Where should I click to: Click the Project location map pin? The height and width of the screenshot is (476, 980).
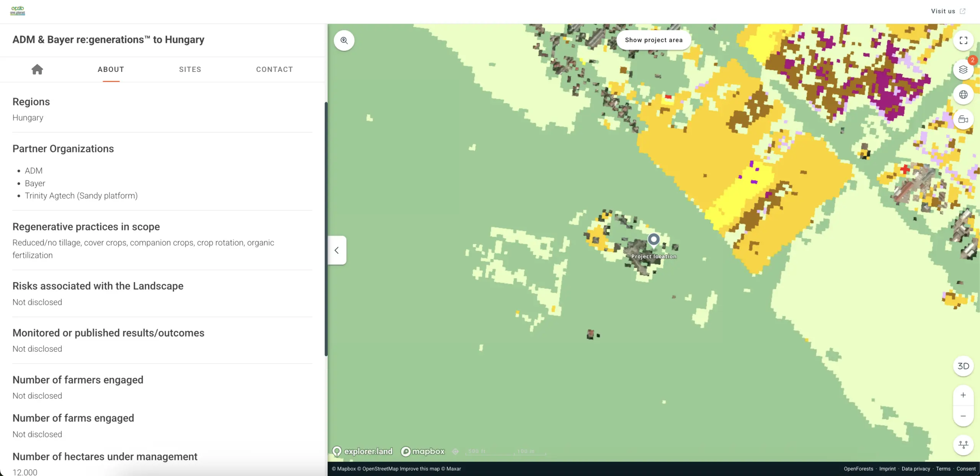coord(653,240)
